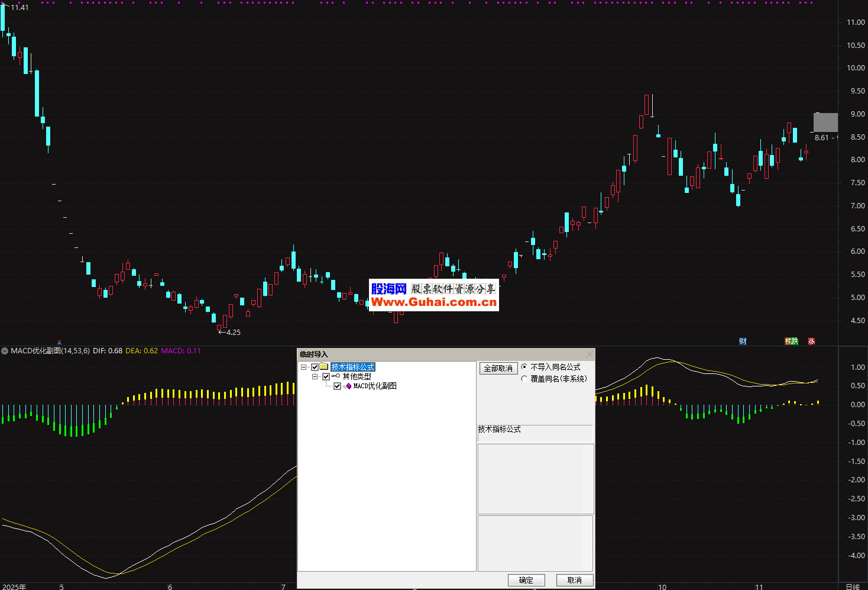Click the magenta cube icon beside MACD优化副图
868x590 pixels.
coord(348,386)
